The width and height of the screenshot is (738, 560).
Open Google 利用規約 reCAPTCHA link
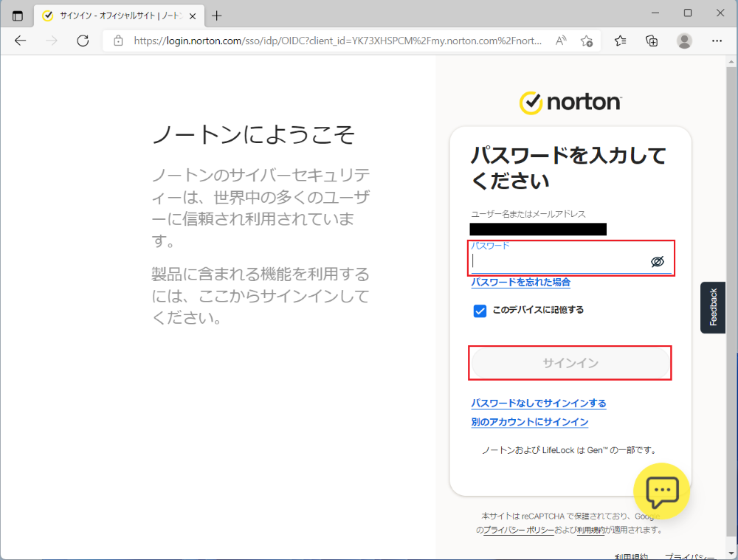tap(590, 530)
